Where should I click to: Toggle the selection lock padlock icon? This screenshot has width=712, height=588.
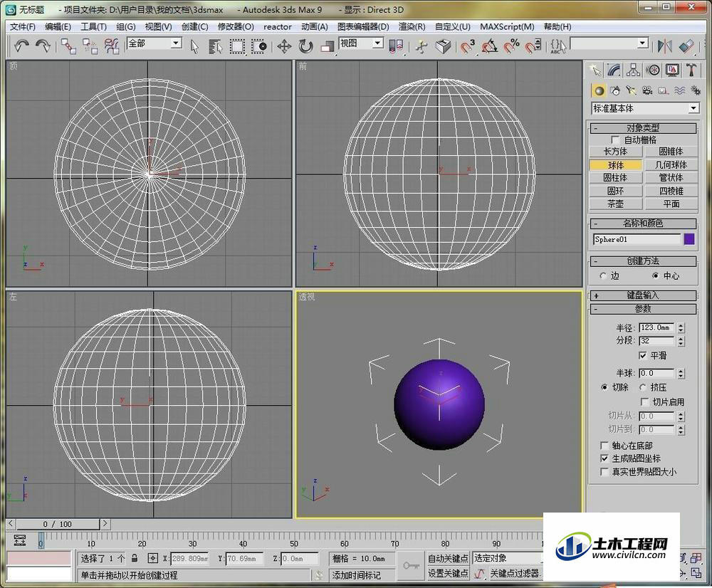(135, 558)
